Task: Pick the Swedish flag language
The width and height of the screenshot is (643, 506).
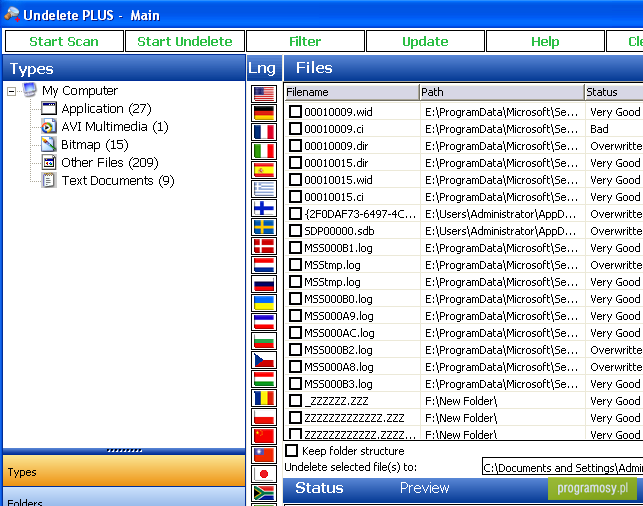Action: (264, 227)
